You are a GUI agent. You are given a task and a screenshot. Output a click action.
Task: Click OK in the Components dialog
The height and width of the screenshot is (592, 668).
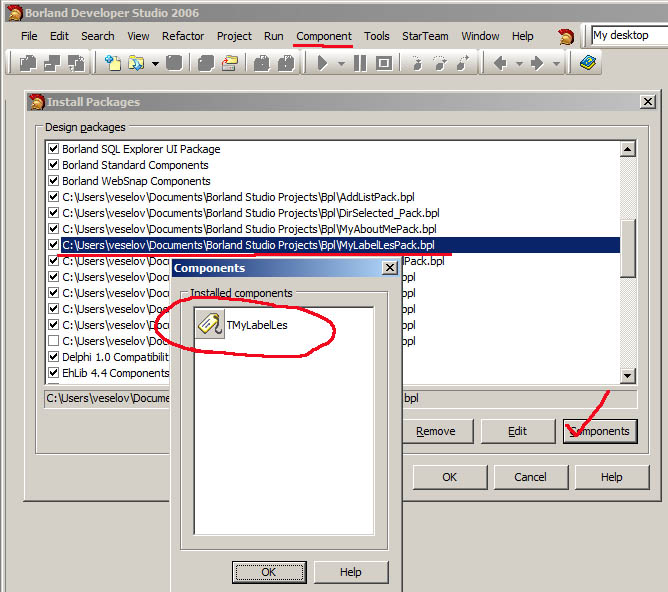coord(269,572)
